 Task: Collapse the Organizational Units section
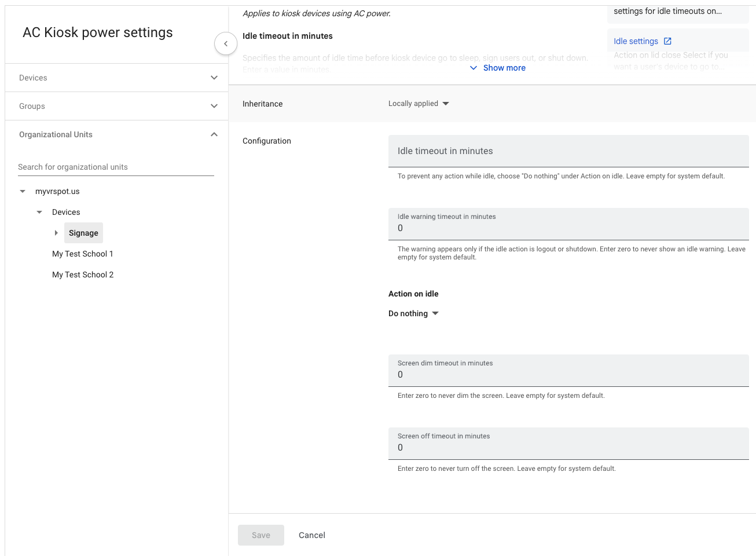pos(214,134)
